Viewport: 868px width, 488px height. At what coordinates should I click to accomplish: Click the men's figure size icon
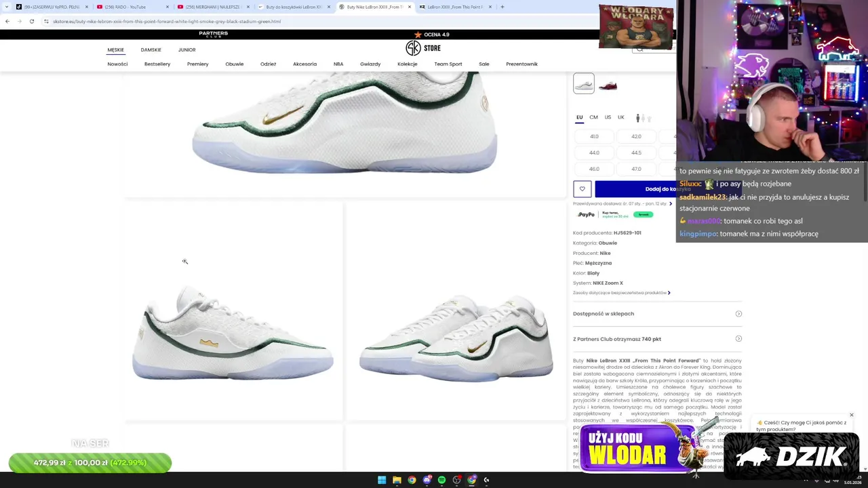(637, 118)
